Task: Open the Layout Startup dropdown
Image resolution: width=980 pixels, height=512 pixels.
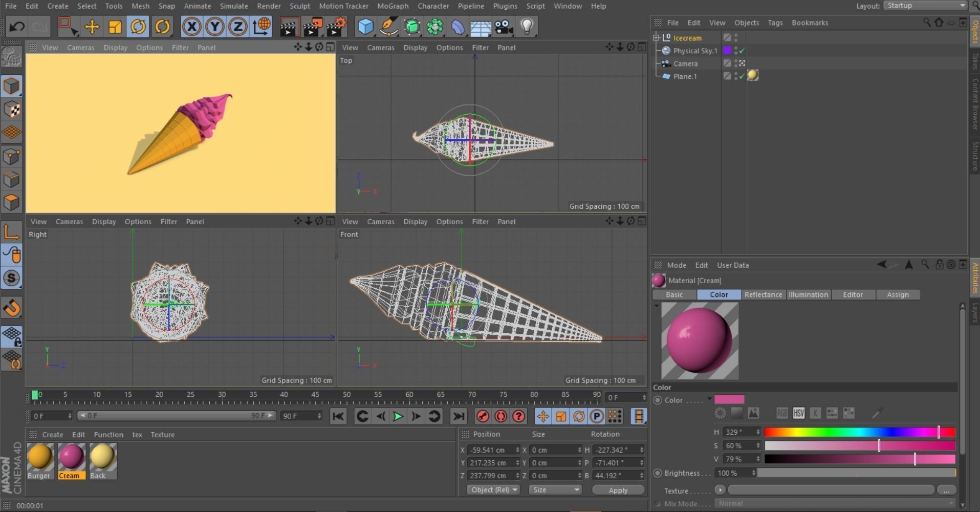Action: click(925, 6)
